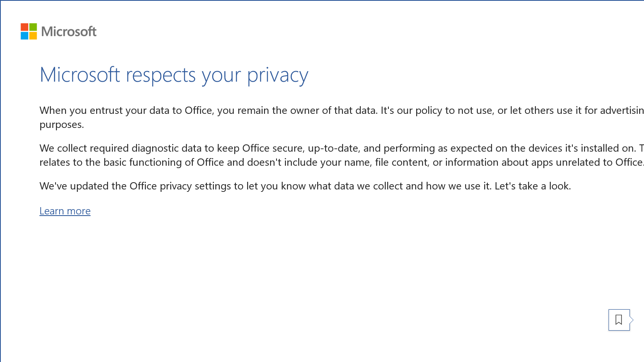The image size is (644, 362).
Task: Open the Learn more link
Action: [65, 211]
